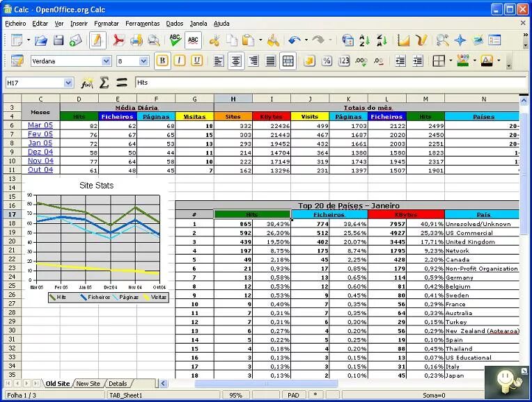Toggle Italic formatting
Image resolution: width=532 pixels, height=402 pixels.
pyautogui.click(x=180, y=61)
